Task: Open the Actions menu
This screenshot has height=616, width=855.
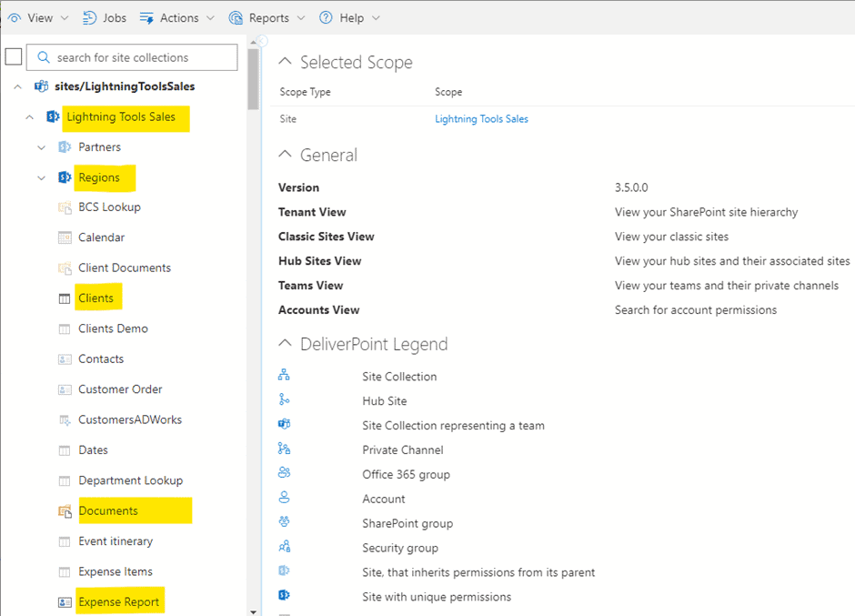Action: pyautogui.click(x=178, y=18)
